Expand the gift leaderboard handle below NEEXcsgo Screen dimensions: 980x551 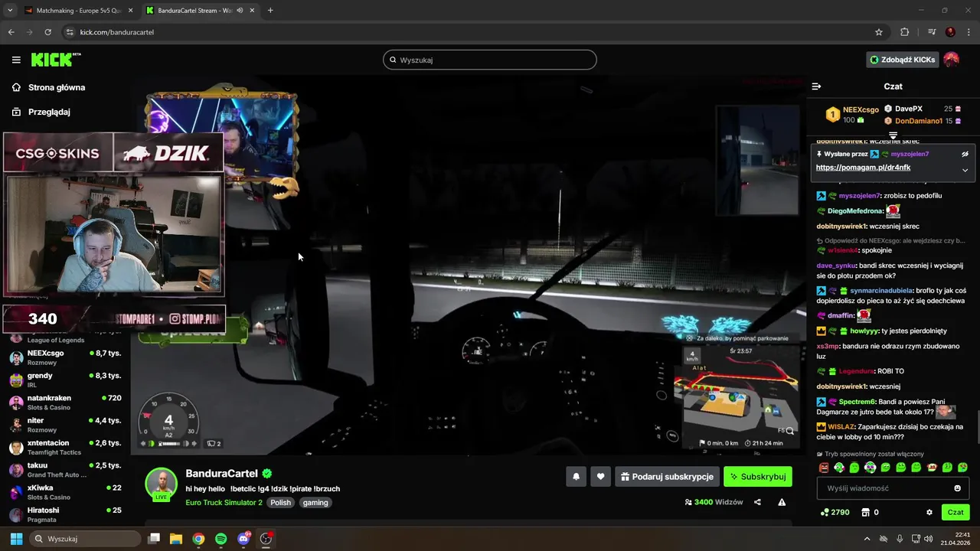coord(893,135)
